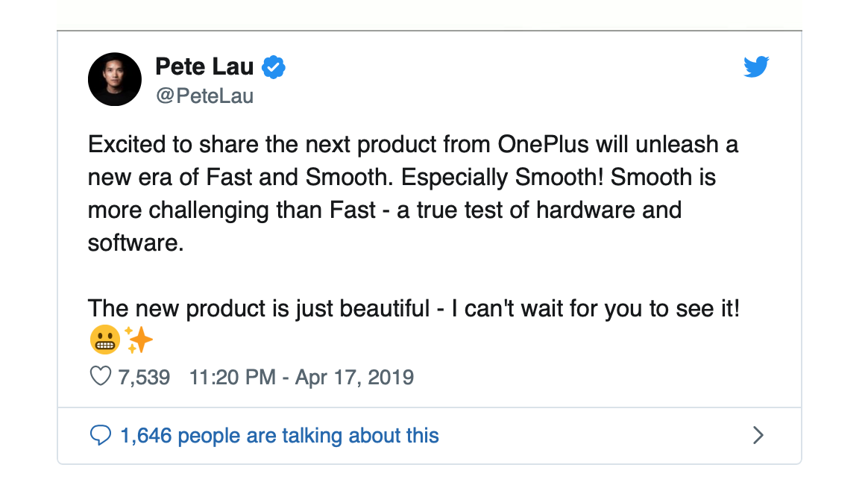Click the grimacing face emoji
868x500 pixels.
[x=104, y=340]
